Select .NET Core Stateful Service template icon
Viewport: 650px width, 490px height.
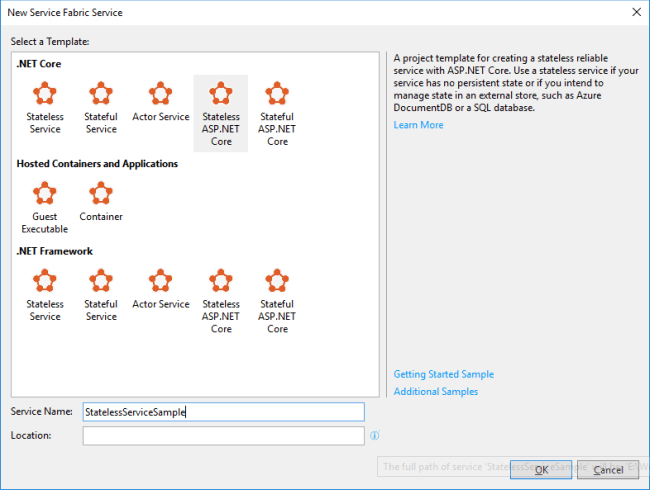click(x=101, y=93)
